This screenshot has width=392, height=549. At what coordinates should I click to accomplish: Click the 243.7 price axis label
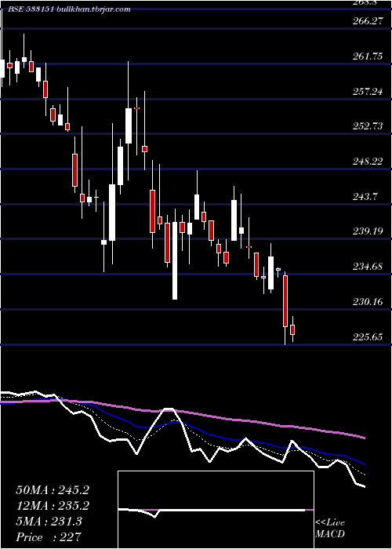365,197
